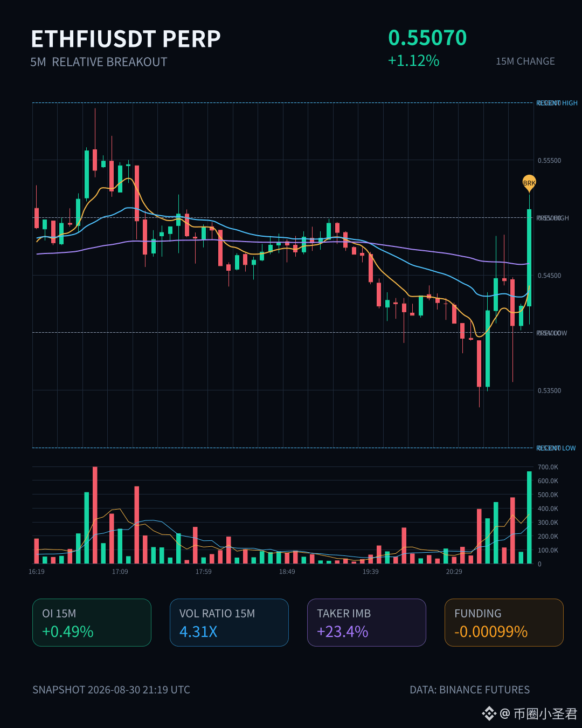The image size is (582, 728).
Task: Click the 5M RELATIVE BREAKOUT subtitle
Action: pyautogui.click(x=99, y=62)
